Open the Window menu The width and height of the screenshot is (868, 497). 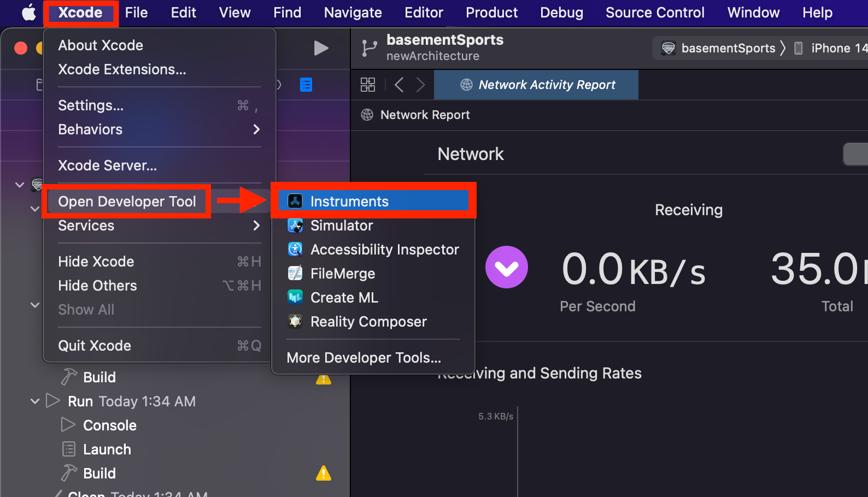point(754,13)
